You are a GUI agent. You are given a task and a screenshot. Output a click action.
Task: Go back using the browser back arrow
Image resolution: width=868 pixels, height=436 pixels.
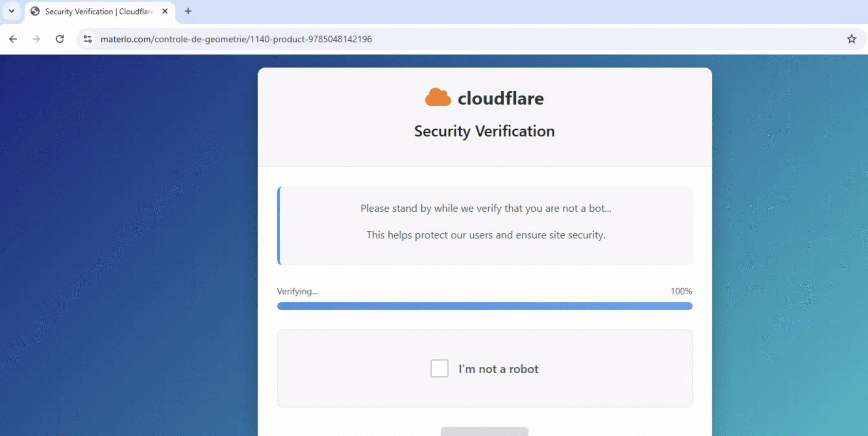tap(13, 39)
